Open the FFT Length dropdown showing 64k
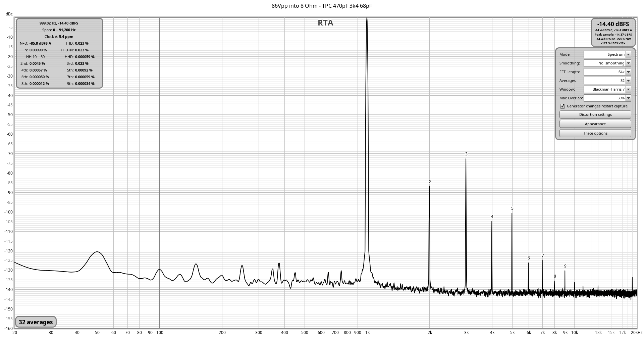 click(628, 72)
